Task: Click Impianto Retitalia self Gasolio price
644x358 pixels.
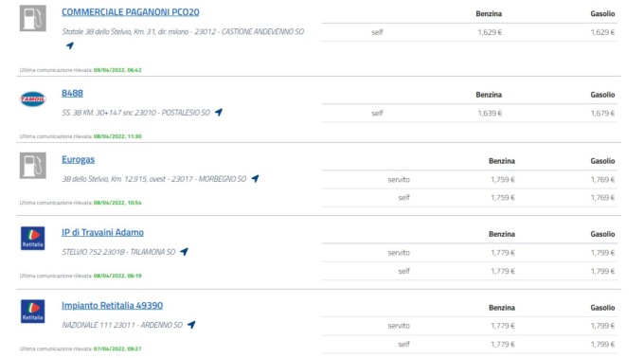Action: (602, 345)
